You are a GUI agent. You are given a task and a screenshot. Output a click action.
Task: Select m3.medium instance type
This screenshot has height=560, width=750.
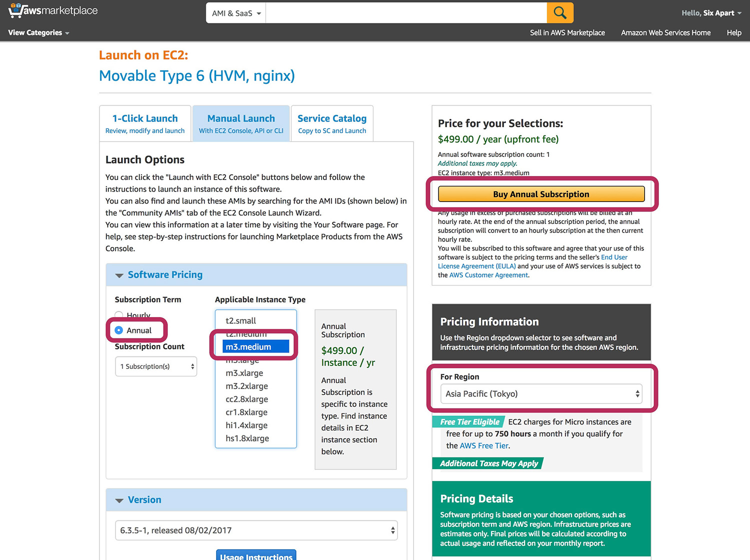pos(255,347)
